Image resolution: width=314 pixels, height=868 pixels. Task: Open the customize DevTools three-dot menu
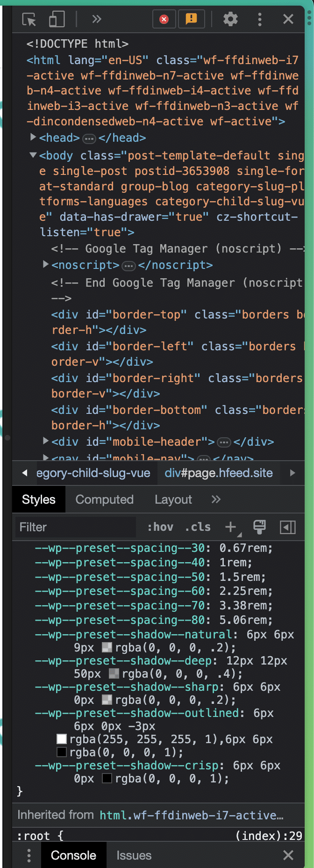tap(260, 19)
